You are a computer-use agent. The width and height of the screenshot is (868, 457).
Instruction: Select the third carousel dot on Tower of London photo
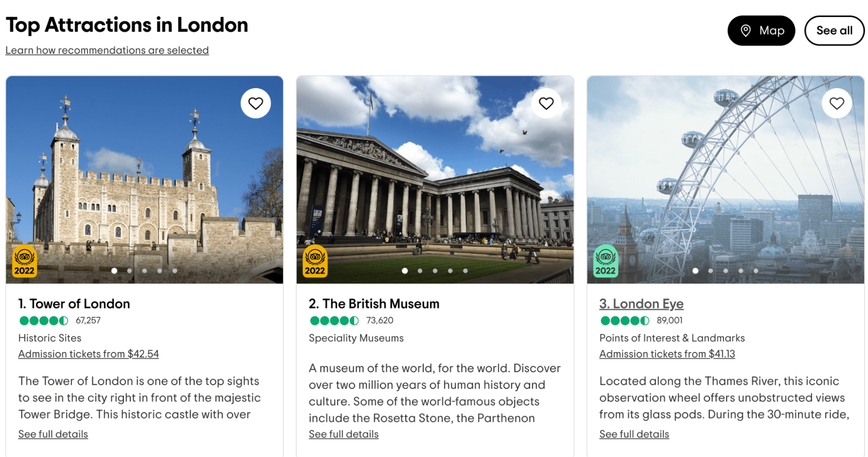tap(144, 270)
